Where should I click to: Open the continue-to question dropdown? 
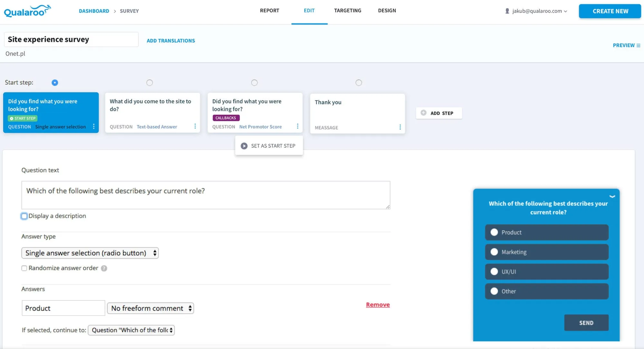coord(131,330)
